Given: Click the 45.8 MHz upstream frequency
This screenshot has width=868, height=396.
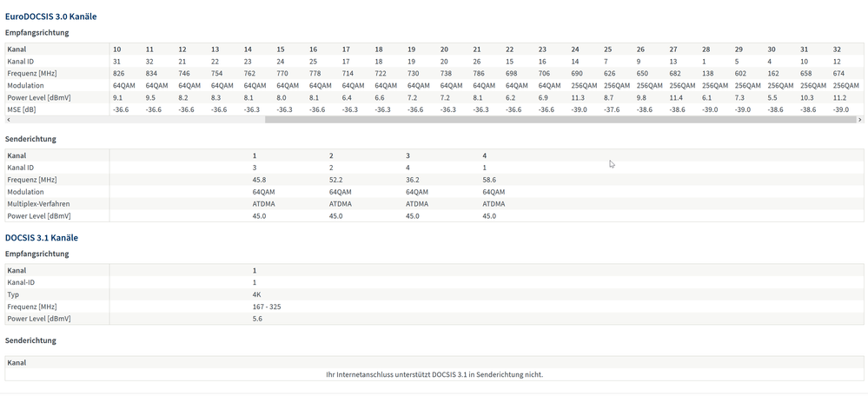Looking at the screenshot, I should [x=259, y=180].
